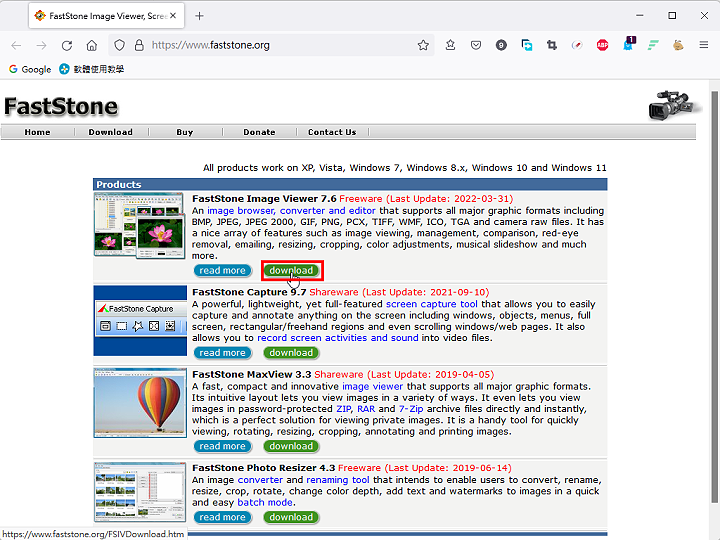Click the blue translate extension icon
The width and height of the screenshot is (720, 540).
click(x=527, y=45)
